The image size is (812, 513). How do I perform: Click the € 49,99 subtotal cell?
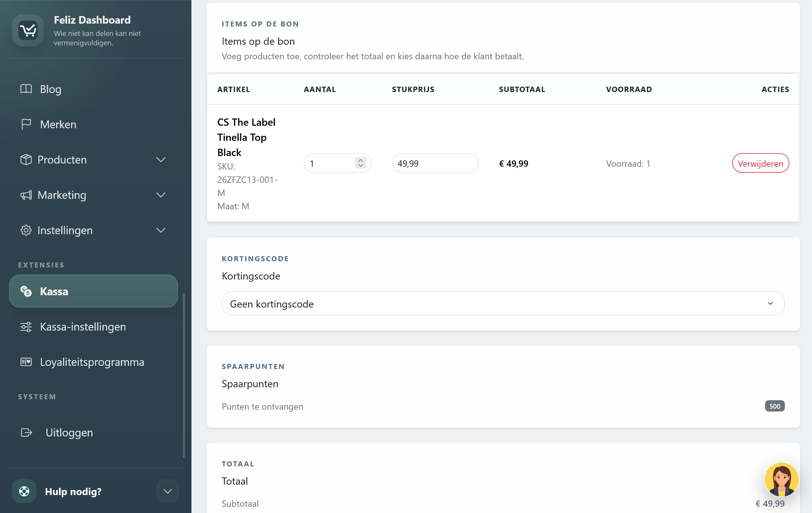[514, 163]
